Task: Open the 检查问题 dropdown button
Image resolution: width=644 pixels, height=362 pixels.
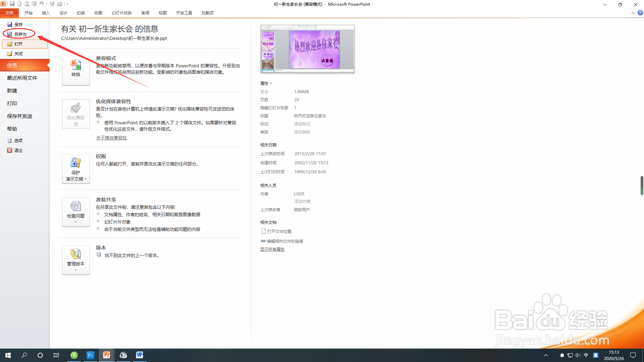Action: [x=76, y=212]
